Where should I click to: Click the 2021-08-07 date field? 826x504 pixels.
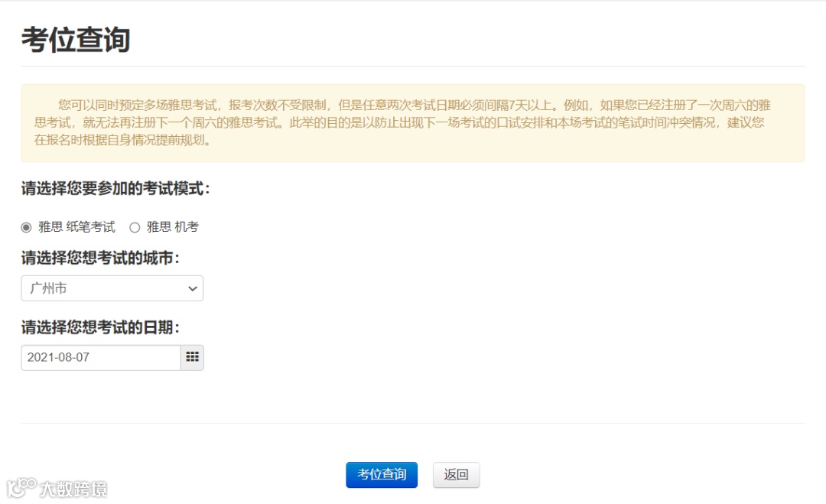101,358
